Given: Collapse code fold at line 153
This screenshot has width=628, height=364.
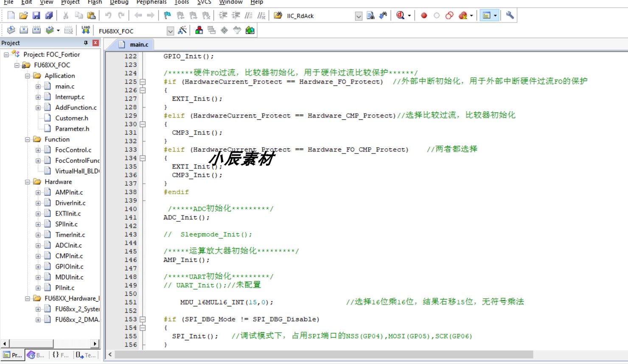Looking at the screenshot, I should pos(143,319).
